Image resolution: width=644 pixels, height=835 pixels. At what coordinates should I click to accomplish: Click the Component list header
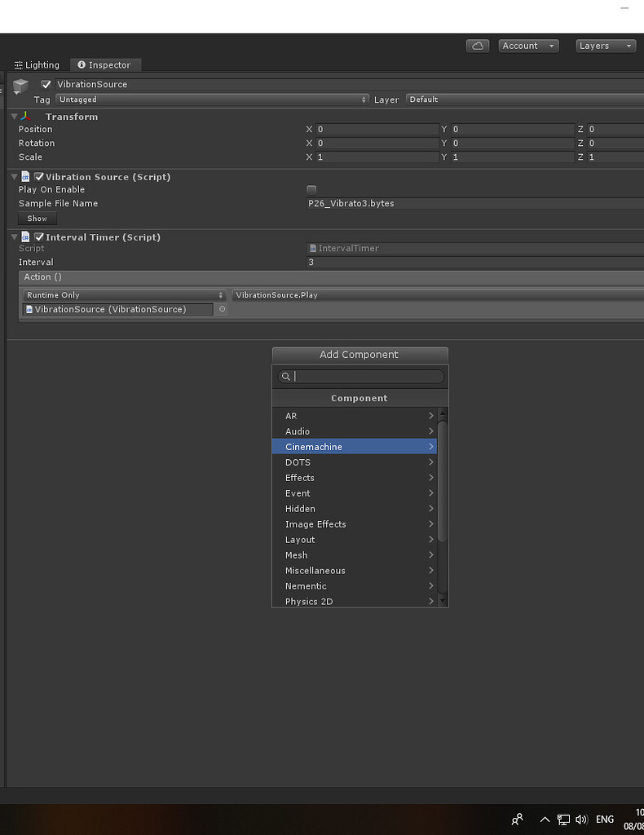(x=359, y=398)
